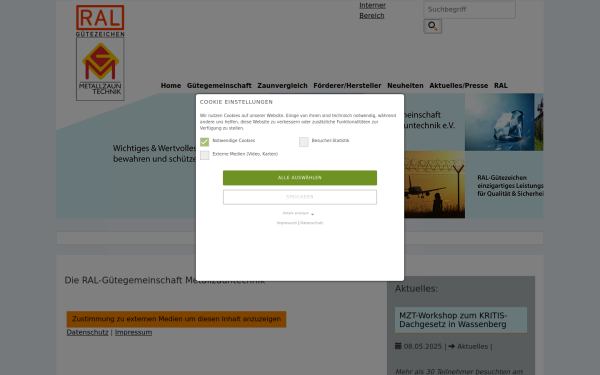600x375 pixels.
Task: Open the Neuheiten menu item
Action: pos(405,86)
